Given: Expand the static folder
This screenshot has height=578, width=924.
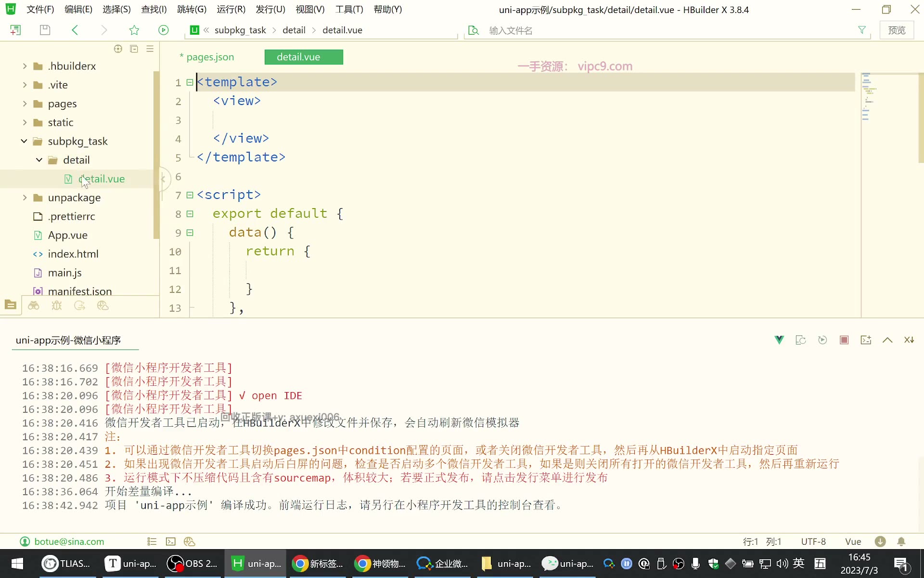Looking at the screenshot, I should tap(25, 122).
